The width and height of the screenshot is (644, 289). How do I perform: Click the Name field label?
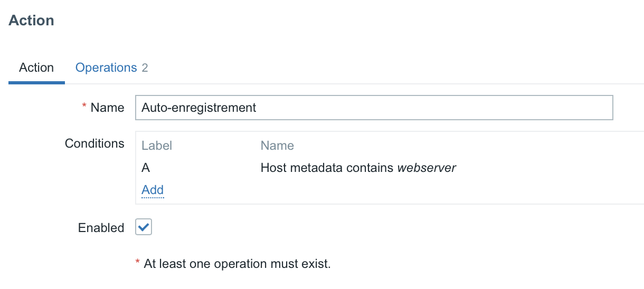(108, 108)
